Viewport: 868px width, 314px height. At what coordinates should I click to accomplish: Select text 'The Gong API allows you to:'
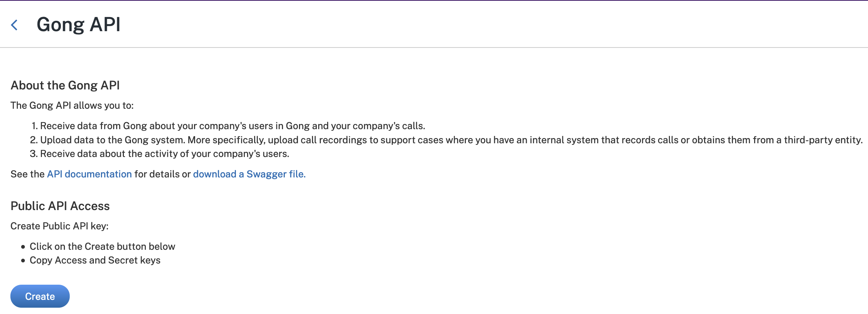pos(72,105)
